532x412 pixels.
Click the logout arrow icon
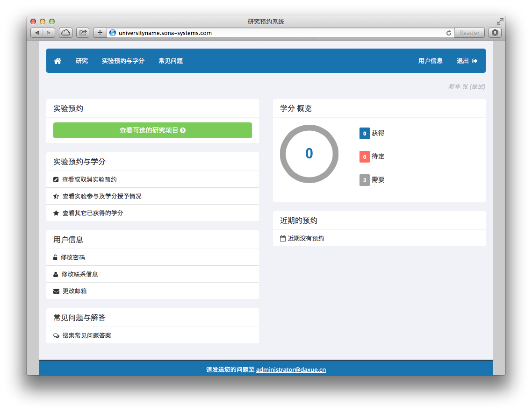point(474,61)
